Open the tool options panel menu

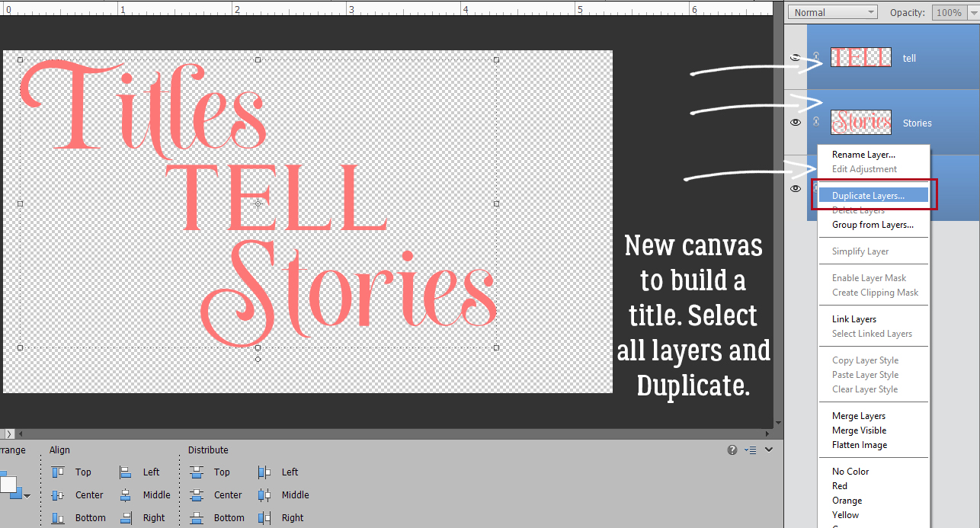click(x=751, y=450)
